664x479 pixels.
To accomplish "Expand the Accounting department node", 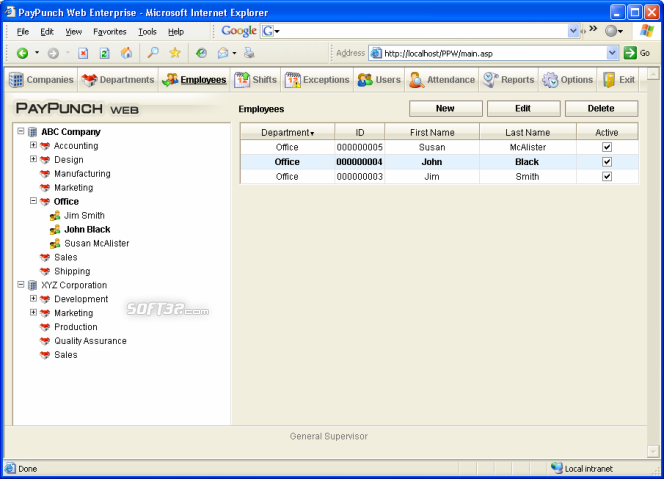I will click(33, 145).
